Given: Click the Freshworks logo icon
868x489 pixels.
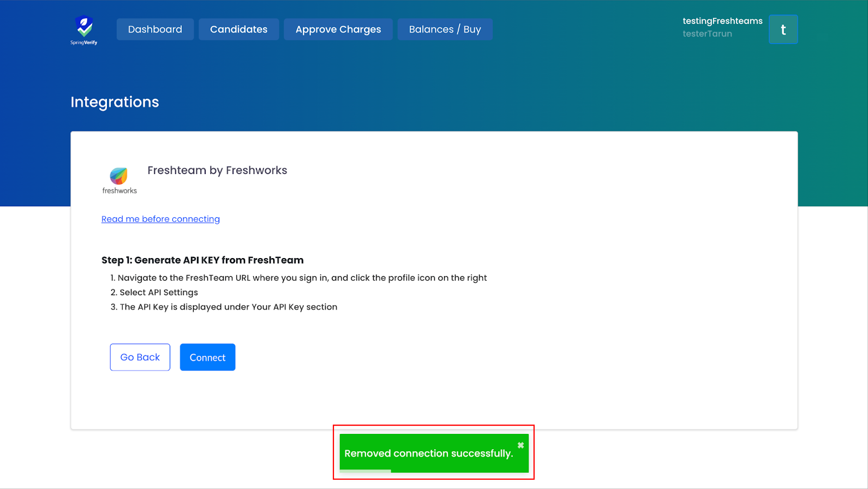Looking at the screenshot, I should pyautogui.click(x=119, y=181).
